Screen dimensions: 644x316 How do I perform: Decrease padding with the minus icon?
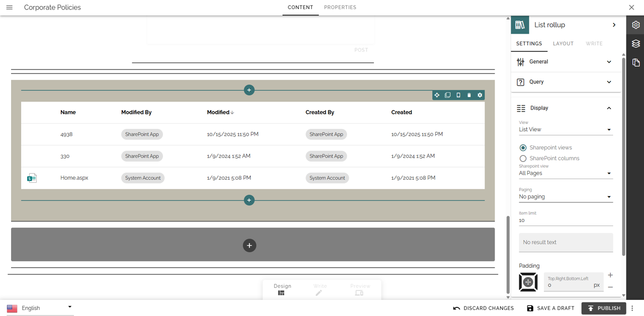point(610,287)
